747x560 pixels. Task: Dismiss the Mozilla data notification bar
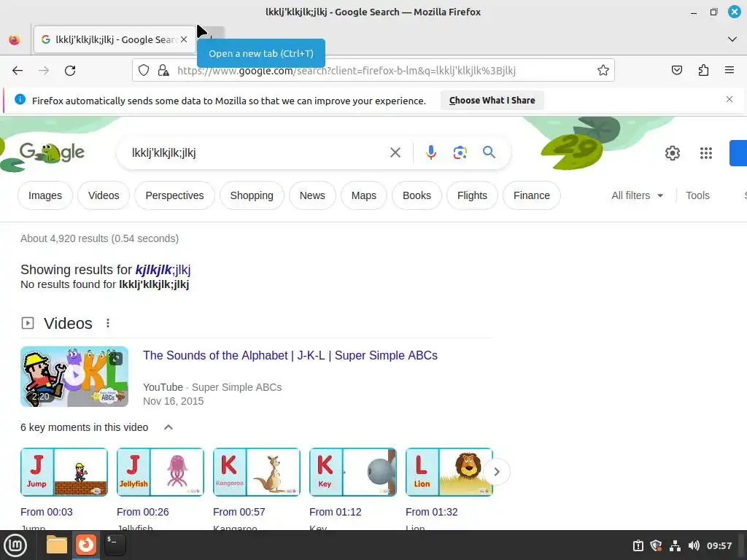pyautogui.click(x=729, y=99)
